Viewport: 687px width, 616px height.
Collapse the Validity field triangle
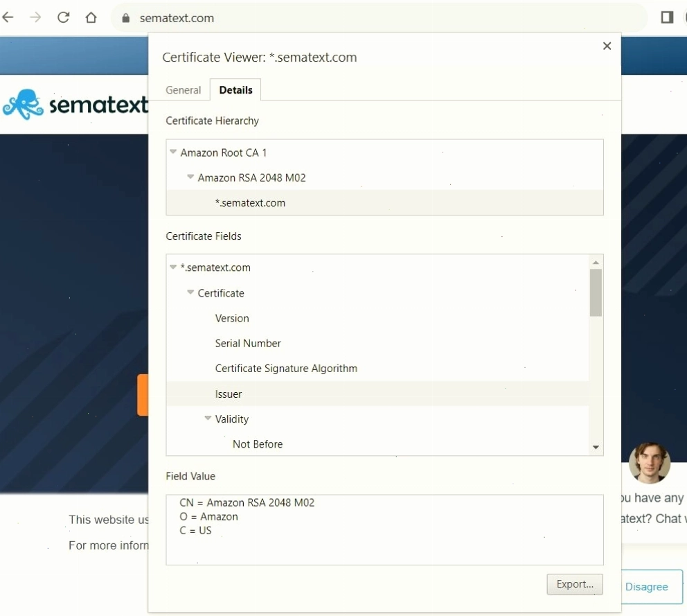point(208,419)
